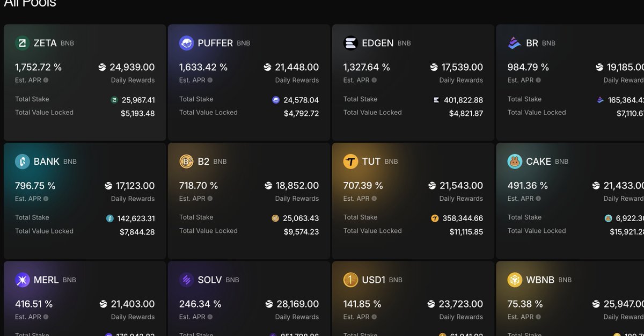Click the CAKE bunny logo icon
Image resolution: width=644 pixels, height=336 pixels.
[x=515, y=162]
